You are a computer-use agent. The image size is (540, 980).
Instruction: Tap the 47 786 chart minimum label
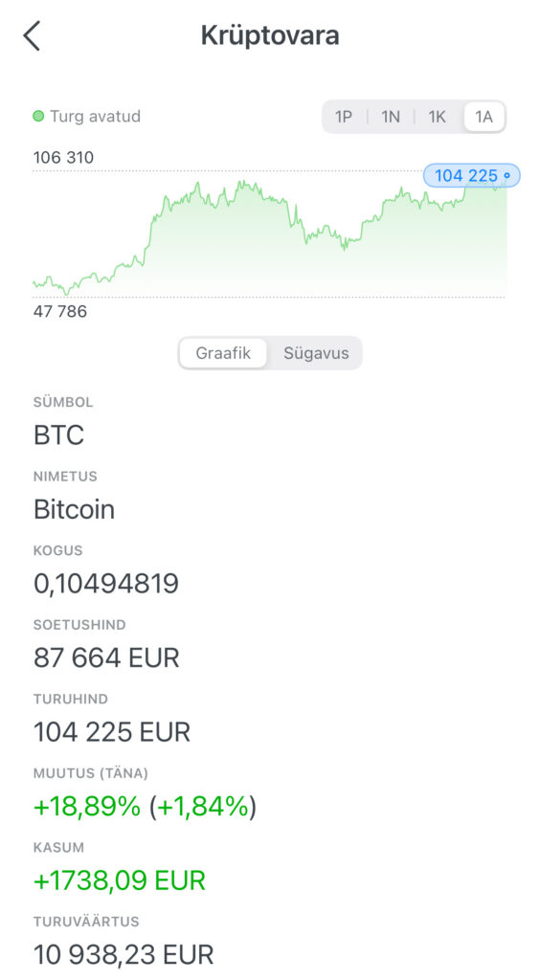click(60, 311)
